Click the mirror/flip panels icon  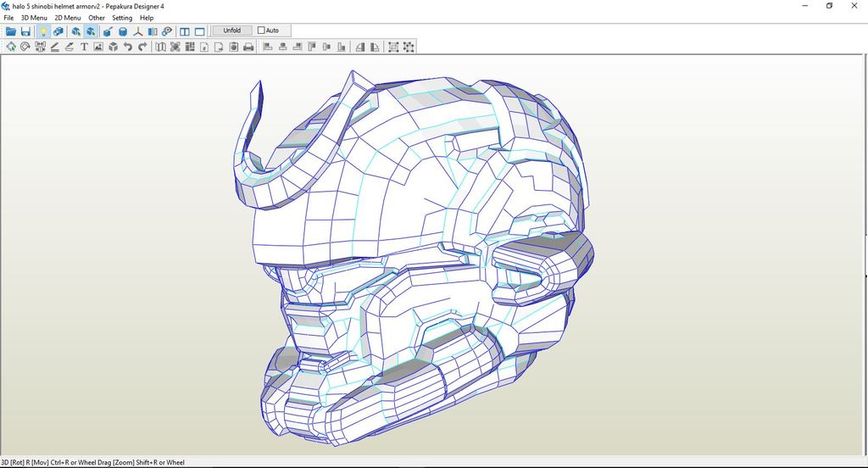153,31
